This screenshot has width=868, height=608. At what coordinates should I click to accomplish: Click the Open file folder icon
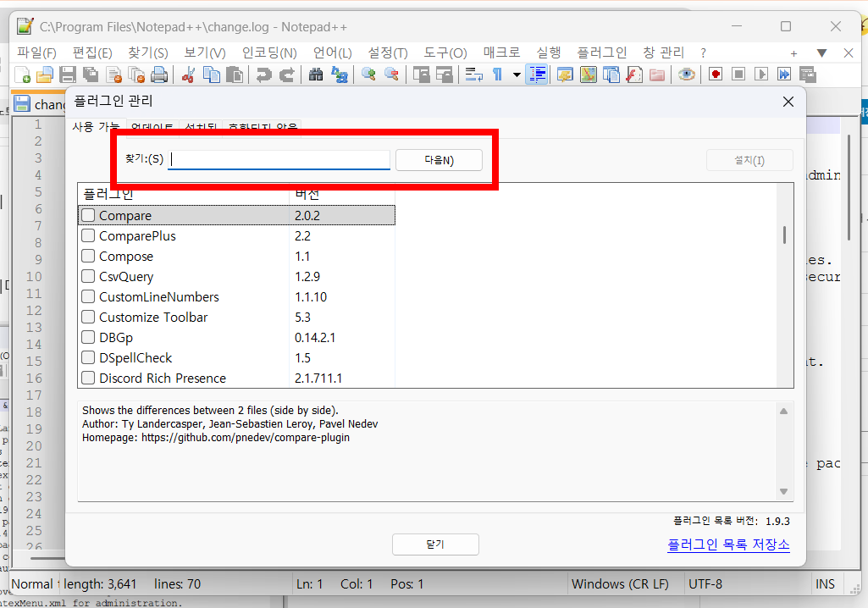tap(45, 75)
